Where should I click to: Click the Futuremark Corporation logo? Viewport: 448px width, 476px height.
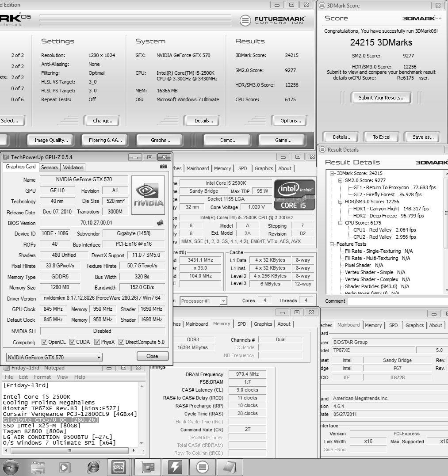click(272, 20)
